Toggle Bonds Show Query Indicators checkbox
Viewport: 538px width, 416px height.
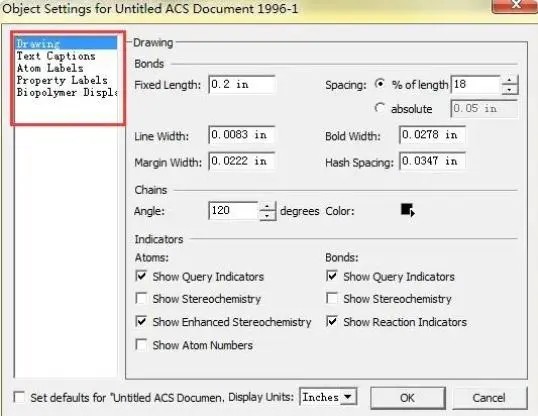click(x=332, y=276)
